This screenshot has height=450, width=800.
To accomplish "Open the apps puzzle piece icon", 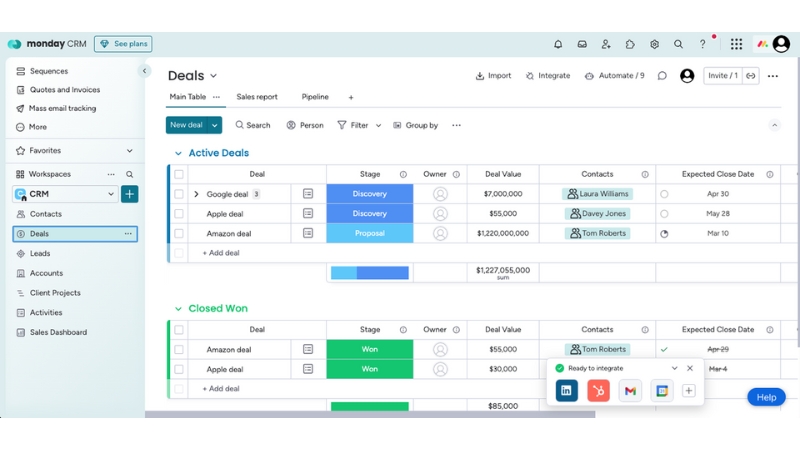I will 630,44.
